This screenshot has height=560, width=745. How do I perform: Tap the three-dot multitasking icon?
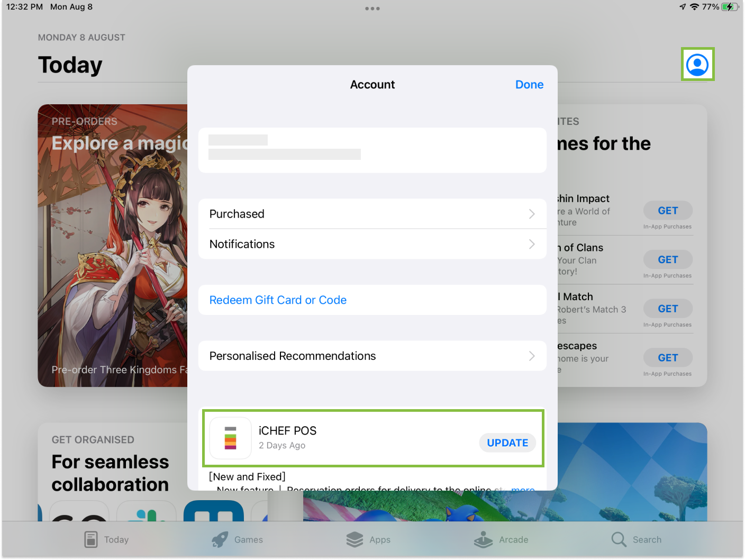pos(372,8)
